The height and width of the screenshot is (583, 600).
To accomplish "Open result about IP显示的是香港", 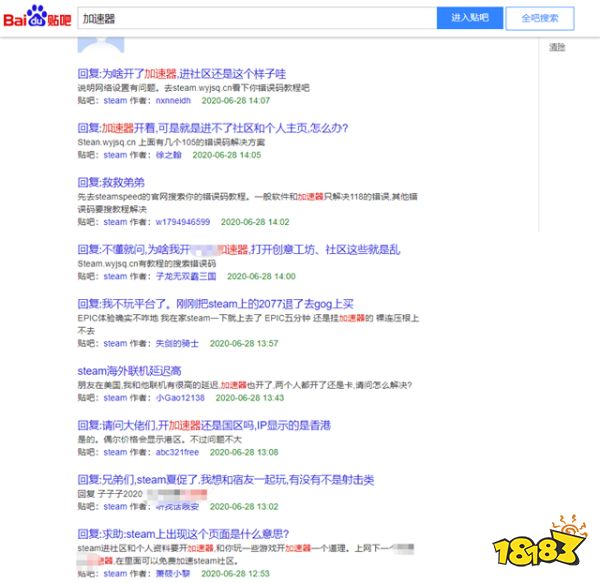I will click(204, 425).
